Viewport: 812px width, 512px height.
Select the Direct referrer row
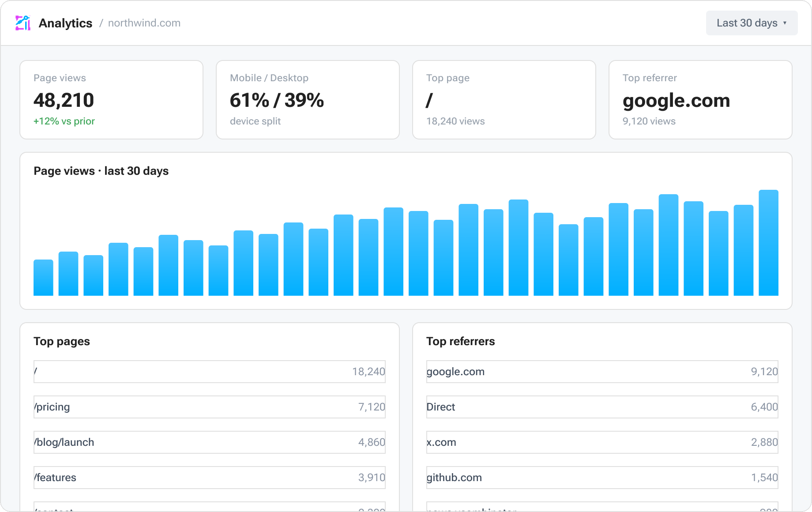click(602, 407)
